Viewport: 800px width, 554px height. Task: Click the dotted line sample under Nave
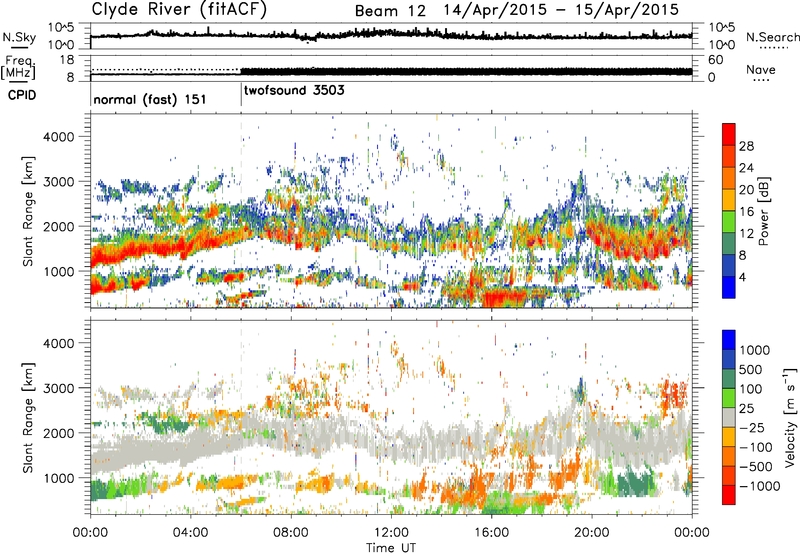[761, 80]
